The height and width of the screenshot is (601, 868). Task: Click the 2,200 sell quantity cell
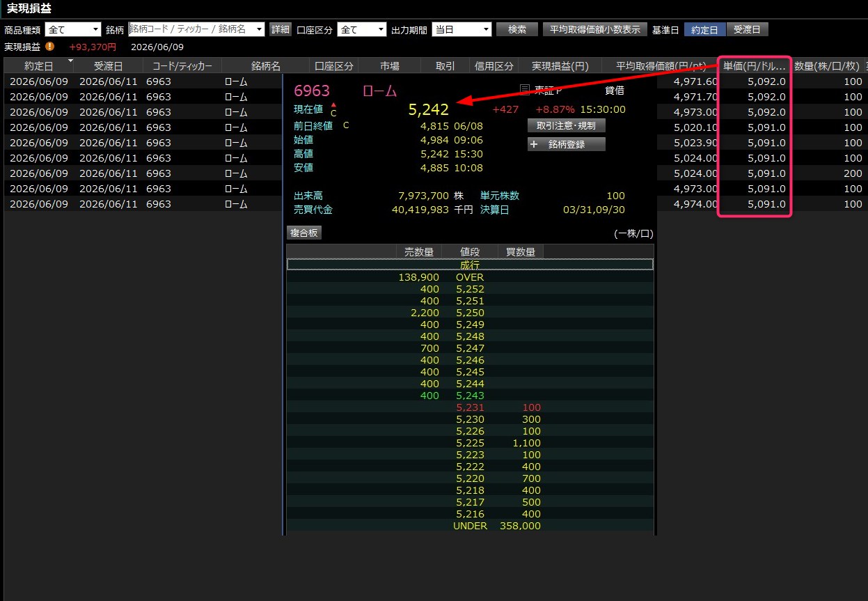click(425, 313)
